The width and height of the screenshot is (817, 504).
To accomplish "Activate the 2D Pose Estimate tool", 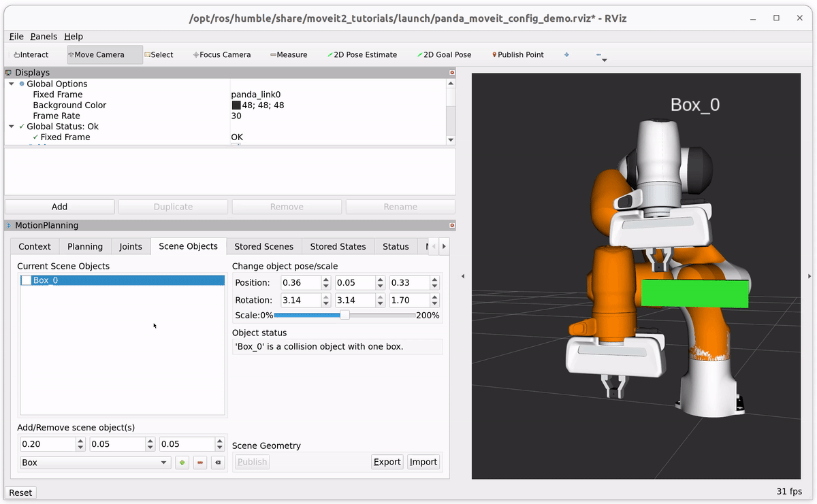I will (362, 54).
